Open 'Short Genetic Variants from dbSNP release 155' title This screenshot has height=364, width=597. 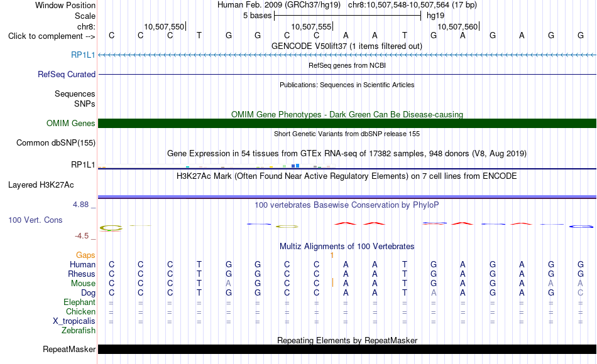pos(347,134)
